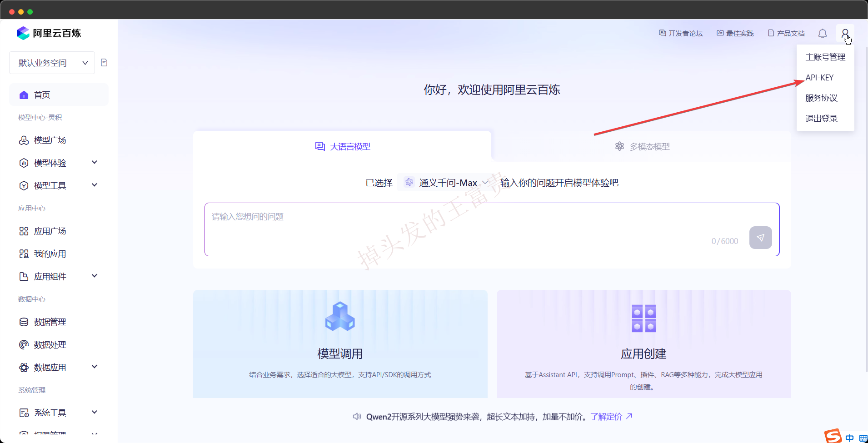
Task: Open the 模型调用 card
Action: point(340,344)
